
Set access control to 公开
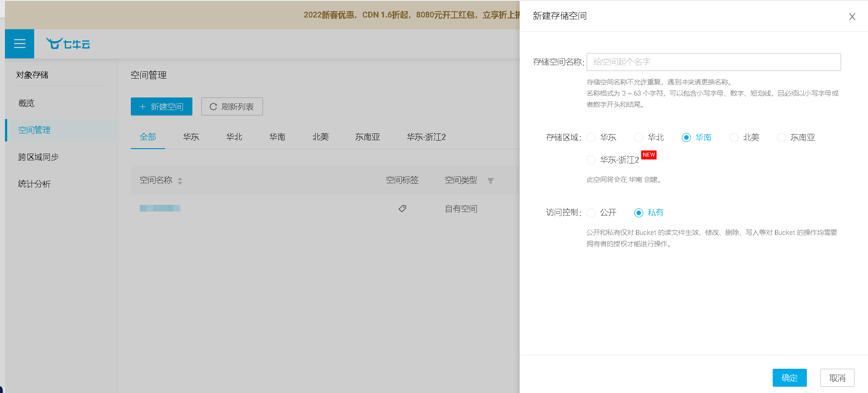pyautogui.click(x=591, y=212)
